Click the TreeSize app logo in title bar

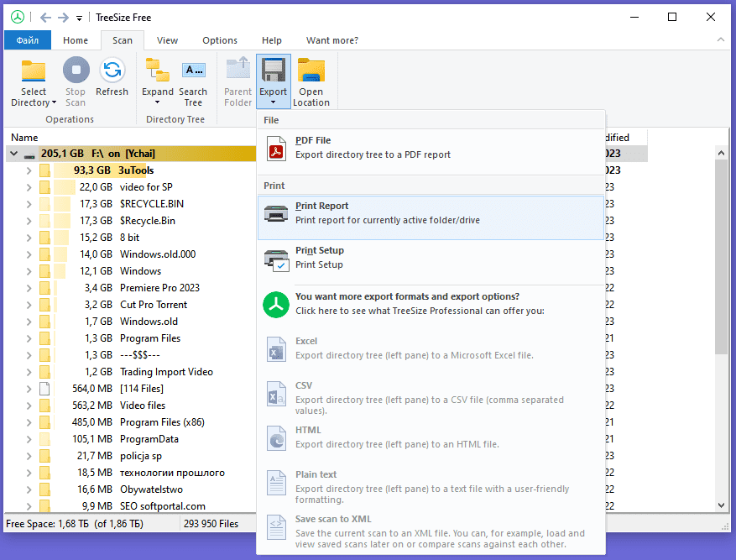[x=18, y=18]
